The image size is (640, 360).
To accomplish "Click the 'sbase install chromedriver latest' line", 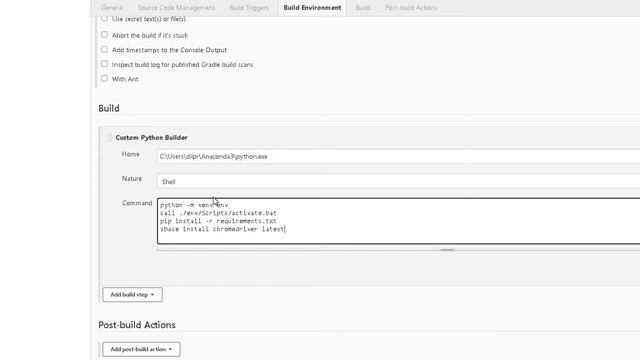I will (222, 229).
